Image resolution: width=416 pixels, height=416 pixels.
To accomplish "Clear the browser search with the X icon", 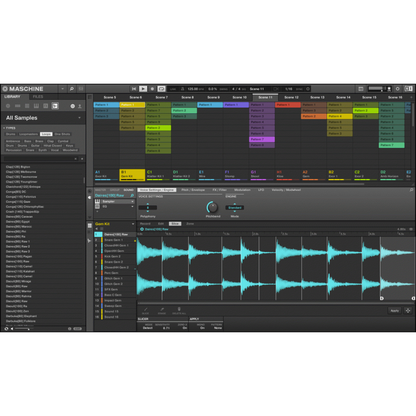I will click(82, 159).
